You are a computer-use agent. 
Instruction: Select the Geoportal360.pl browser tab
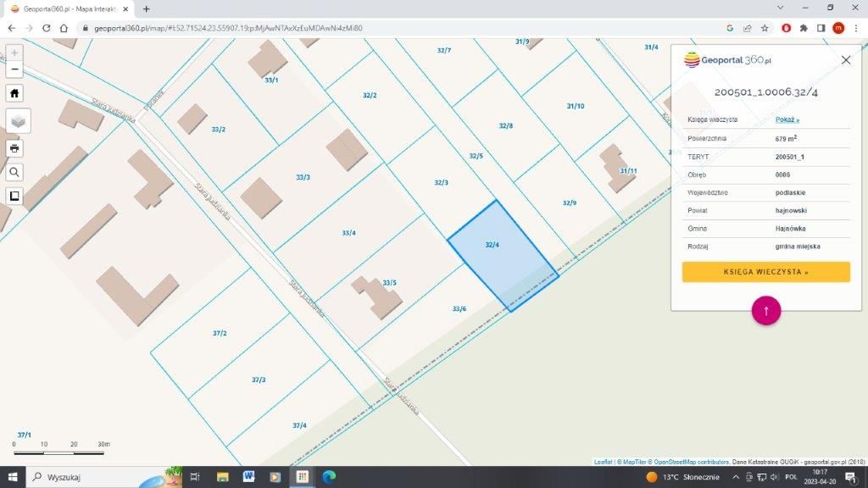[68, 8]
